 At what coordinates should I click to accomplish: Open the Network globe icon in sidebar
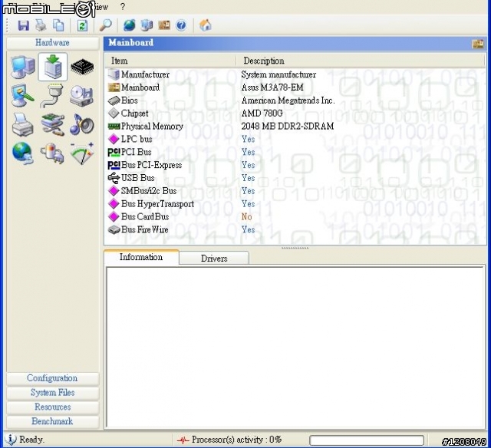(x=23, y=153)
